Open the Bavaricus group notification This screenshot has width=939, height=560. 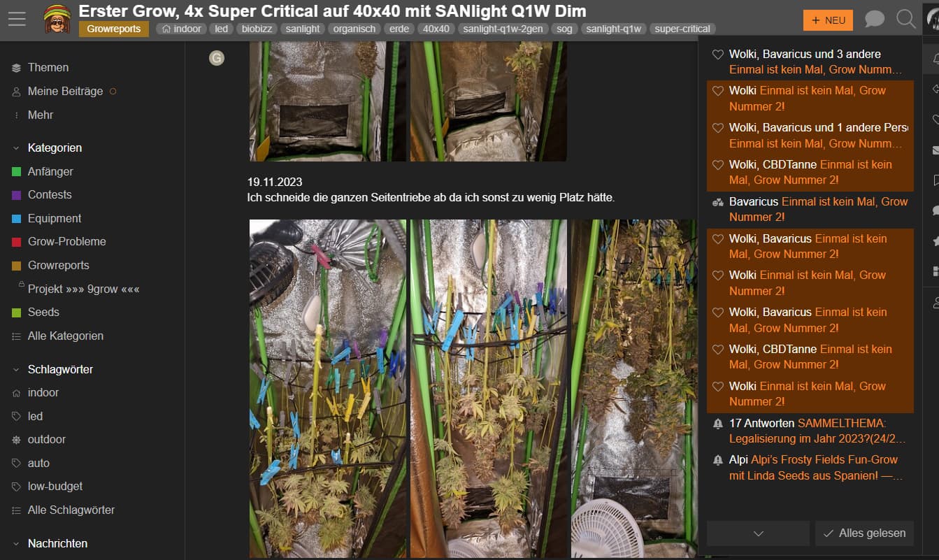pos(810,210)
